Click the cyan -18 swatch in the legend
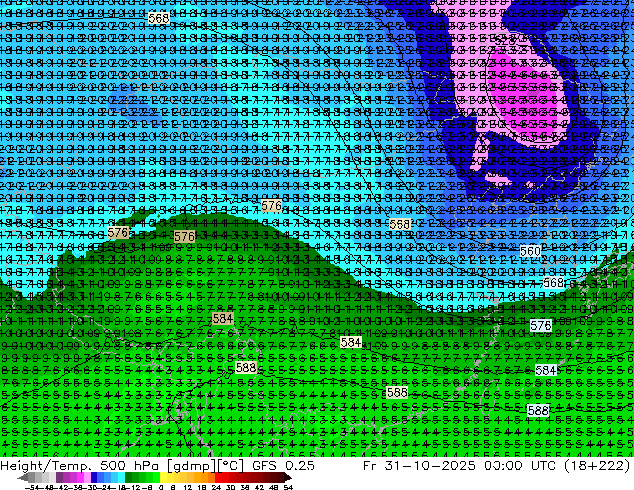The height and width of the screenshot is (490, 634). point(122,477)
